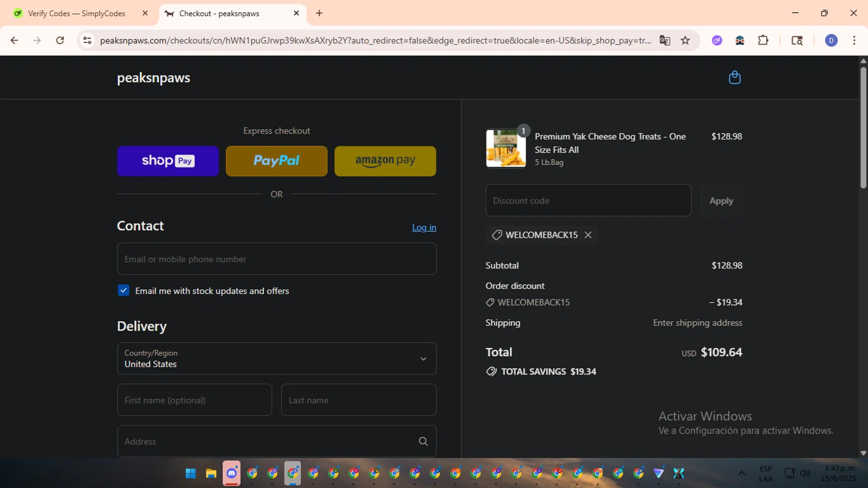This screenshot has height=488, width=868.
Task: Open the taskbar clock and date
Action: (839, 474)
